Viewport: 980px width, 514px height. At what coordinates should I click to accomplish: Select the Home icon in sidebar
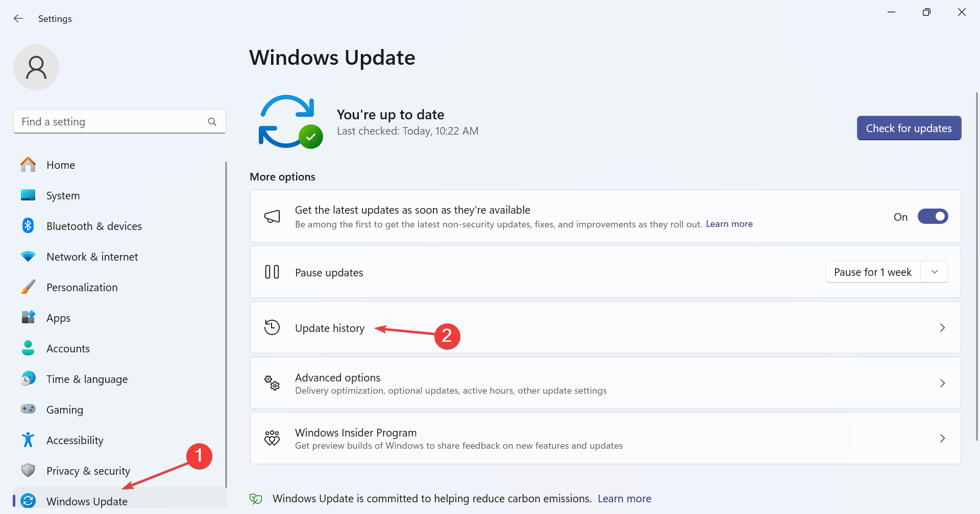tap(28, 165)
